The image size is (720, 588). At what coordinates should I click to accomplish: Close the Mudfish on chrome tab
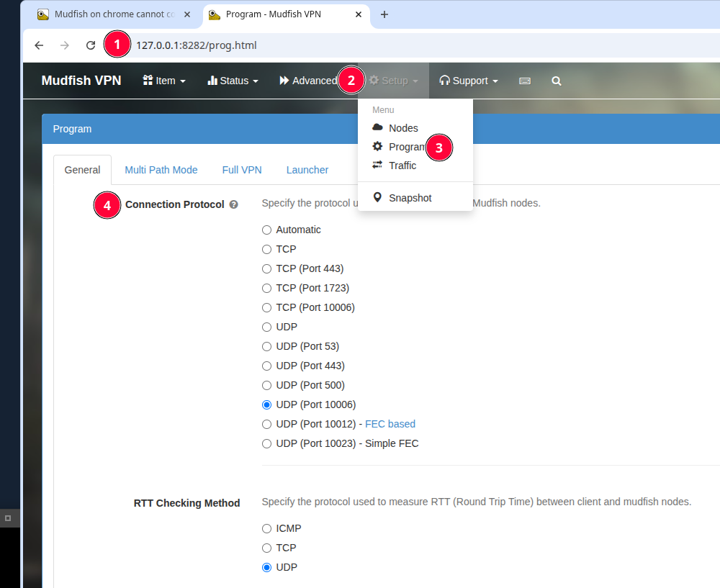pos(187,14)
